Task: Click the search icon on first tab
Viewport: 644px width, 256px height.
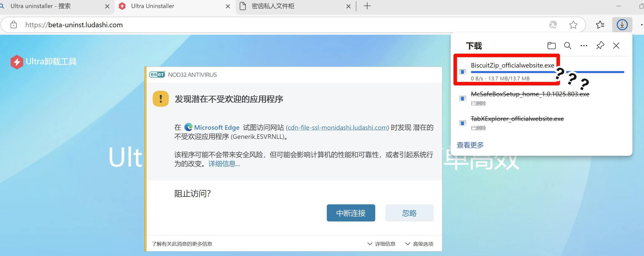Action: tap(2, 6)
